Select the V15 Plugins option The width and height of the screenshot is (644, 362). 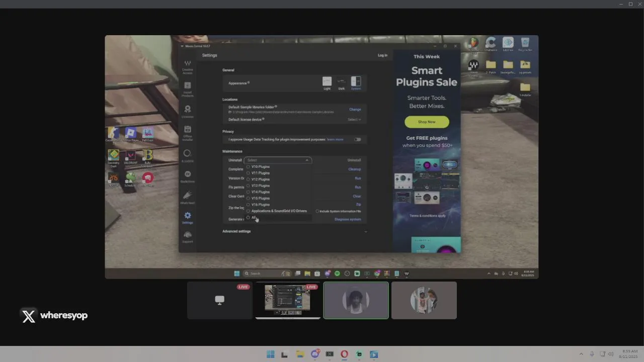[x=261, y=198]
